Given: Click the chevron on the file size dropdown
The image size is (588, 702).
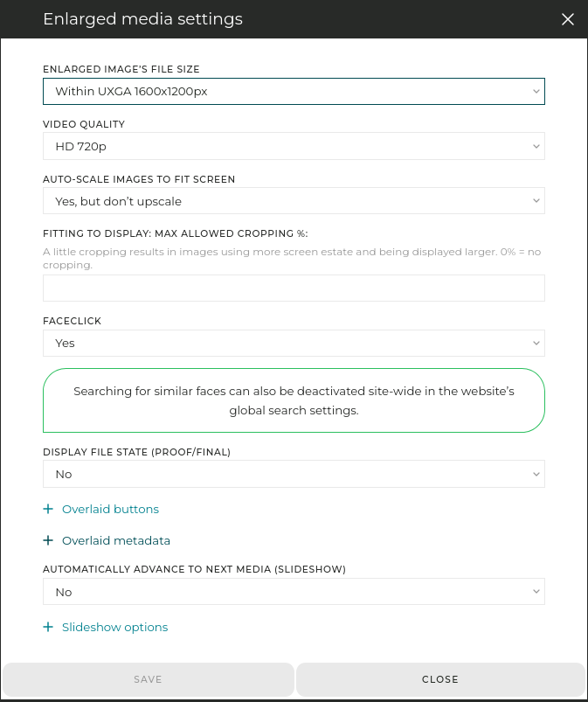Looking at the screenshot, I should coord(537,91).
